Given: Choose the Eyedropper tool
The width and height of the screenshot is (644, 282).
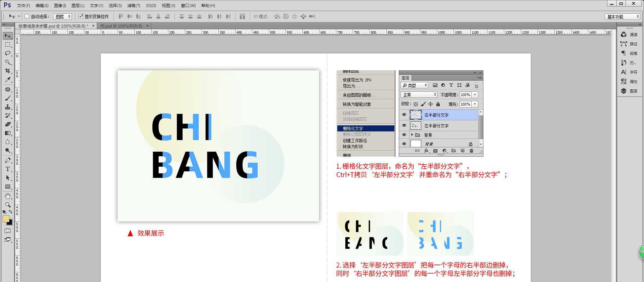Looking at the screenshot, I should pos(8,80).
